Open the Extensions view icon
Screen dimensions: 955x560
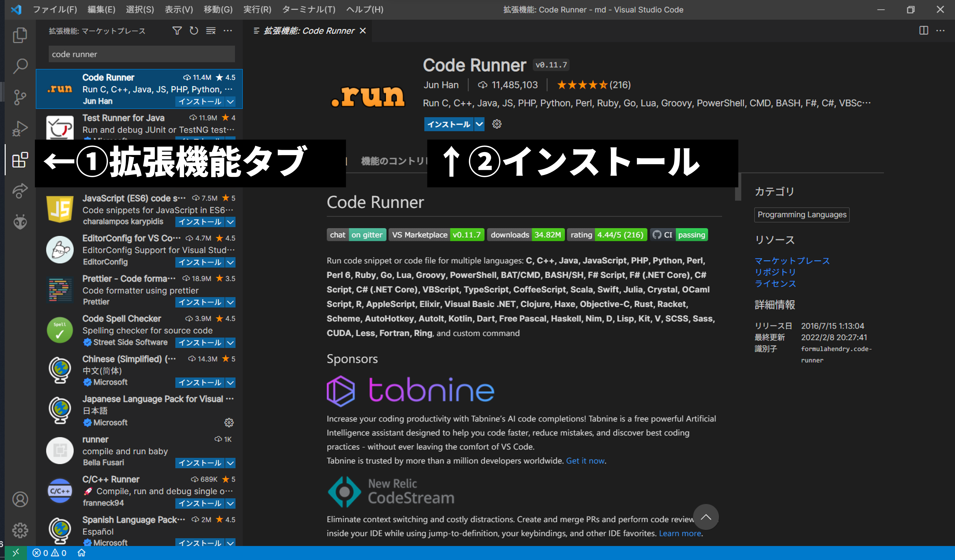[20, 160]
